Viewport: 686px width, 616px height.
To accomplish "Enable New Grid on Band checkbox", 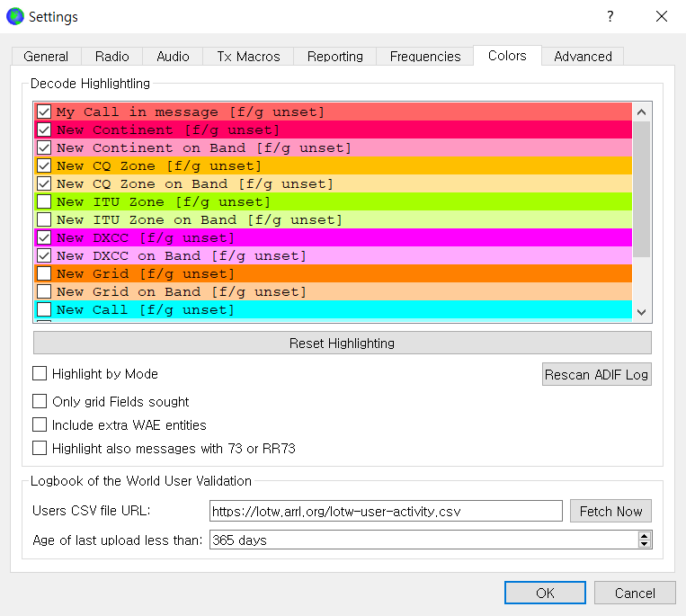I will 44,291.
